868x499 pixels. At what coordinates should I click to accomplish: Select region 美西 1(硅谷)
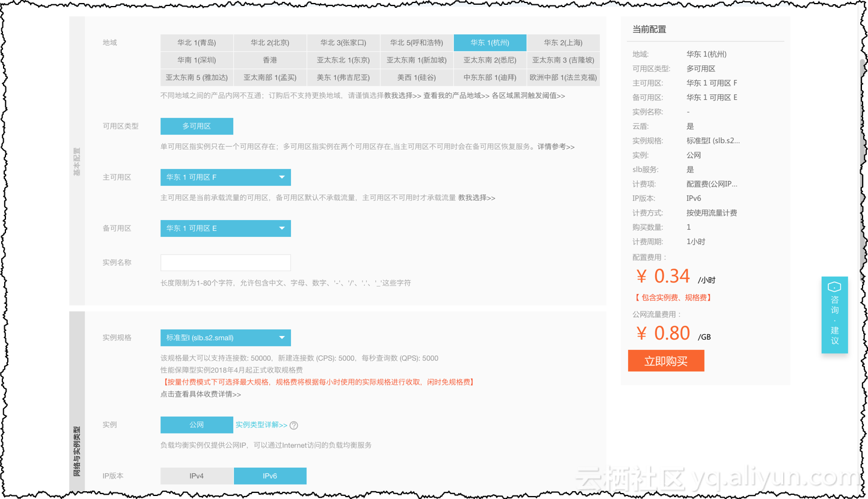(x=417, y=78)
